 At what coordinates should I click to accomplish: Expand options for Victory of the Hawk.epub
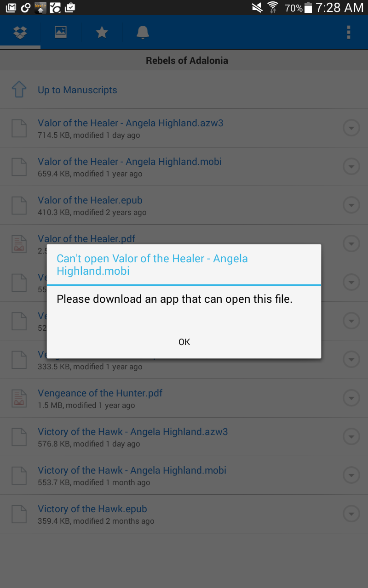[351, 514]
